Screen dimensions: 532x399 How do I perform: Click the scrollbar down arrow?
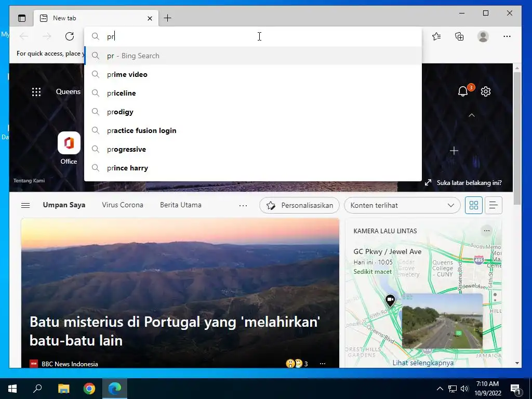pyautogui.click(x=517, y=363)
